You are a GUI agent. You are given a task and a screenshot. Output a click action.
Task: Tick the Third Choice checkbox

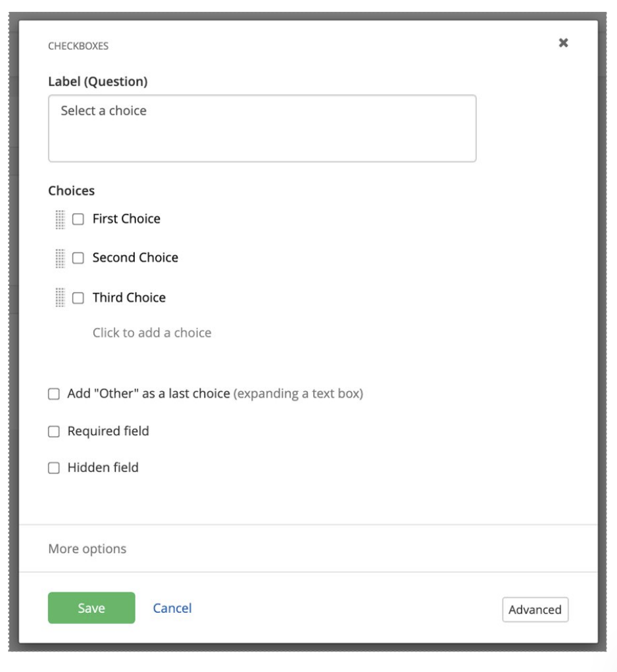click(x=78, y=298)
